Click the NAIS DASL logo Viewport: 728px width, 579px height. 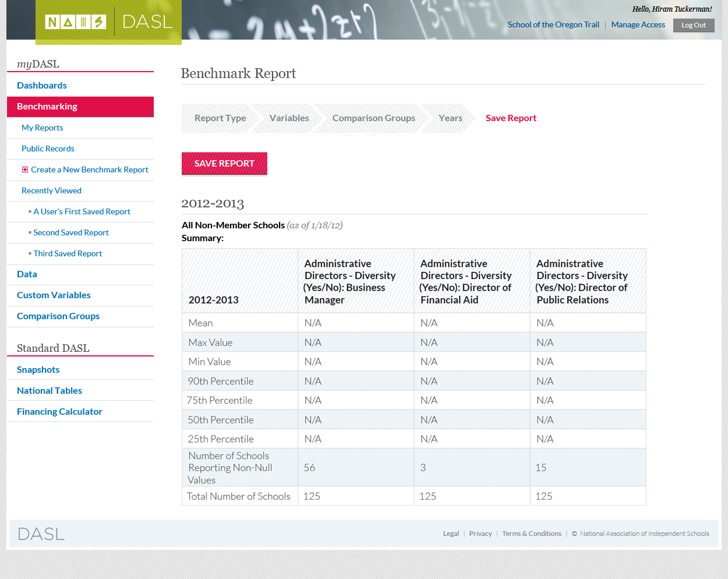pos(109,22)
